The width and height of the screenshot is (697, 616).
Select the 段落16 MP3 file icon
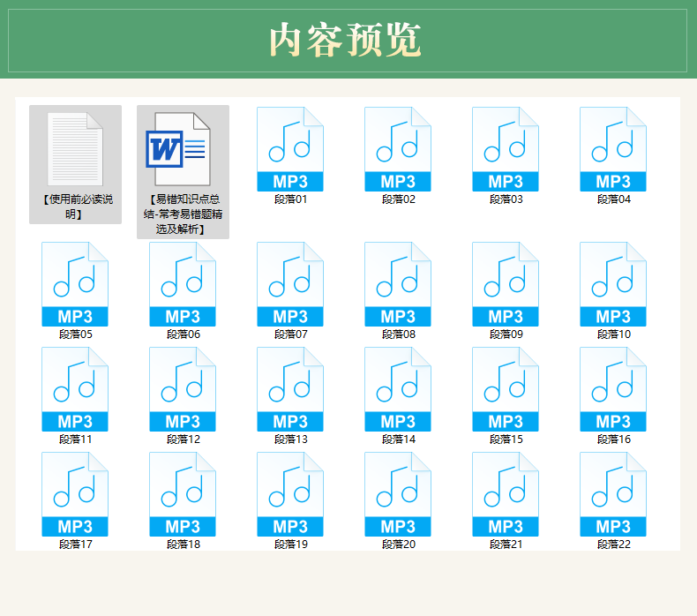(x=613, y=389)
